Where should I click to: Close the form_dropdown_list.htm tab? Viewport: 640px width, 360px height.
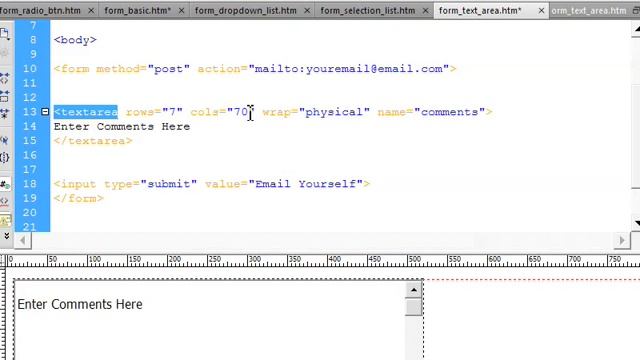tap(307, 11)
